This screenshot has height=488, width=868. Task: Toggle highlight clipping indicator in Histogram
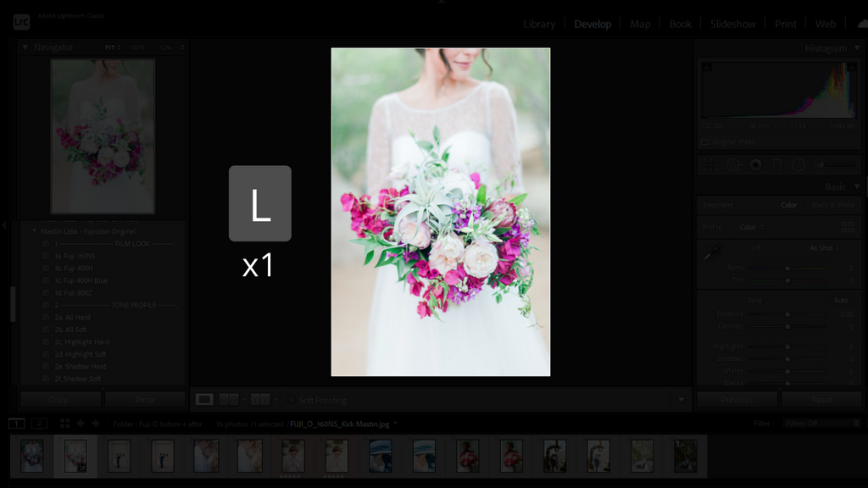(852, 67)
